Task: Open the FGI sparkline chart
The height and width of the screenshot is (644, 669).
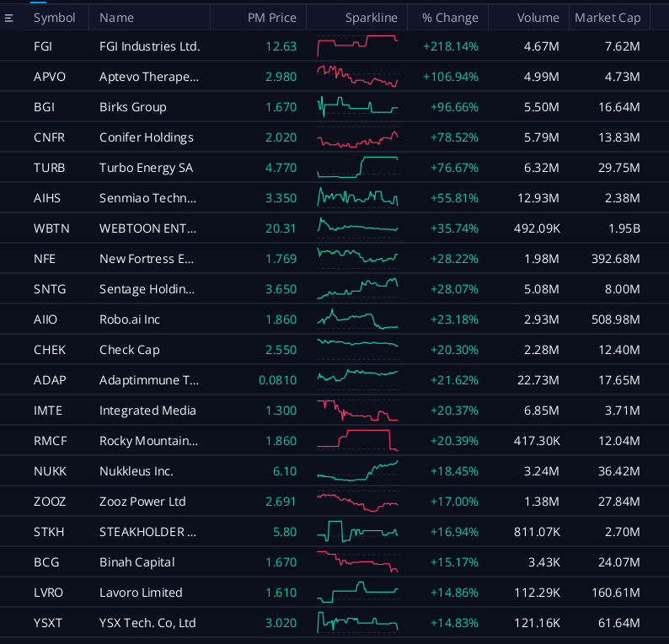Action: [357, 46]
